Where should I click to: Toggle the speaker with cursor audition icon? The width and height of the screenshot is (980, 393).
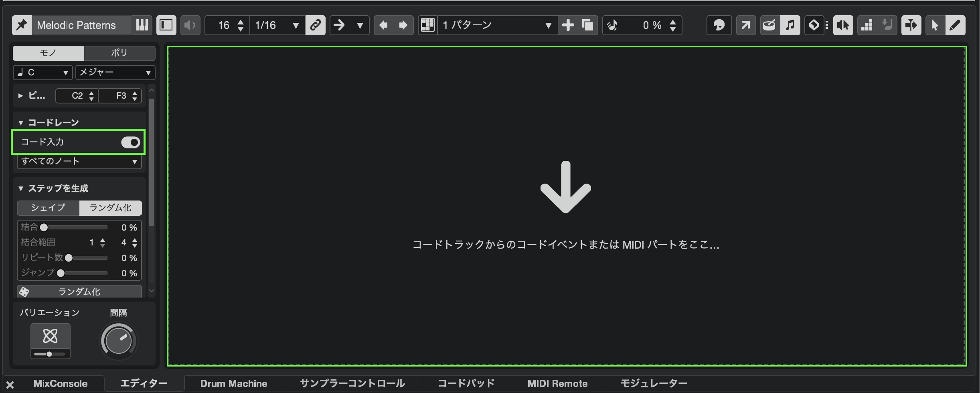[843, 25]
